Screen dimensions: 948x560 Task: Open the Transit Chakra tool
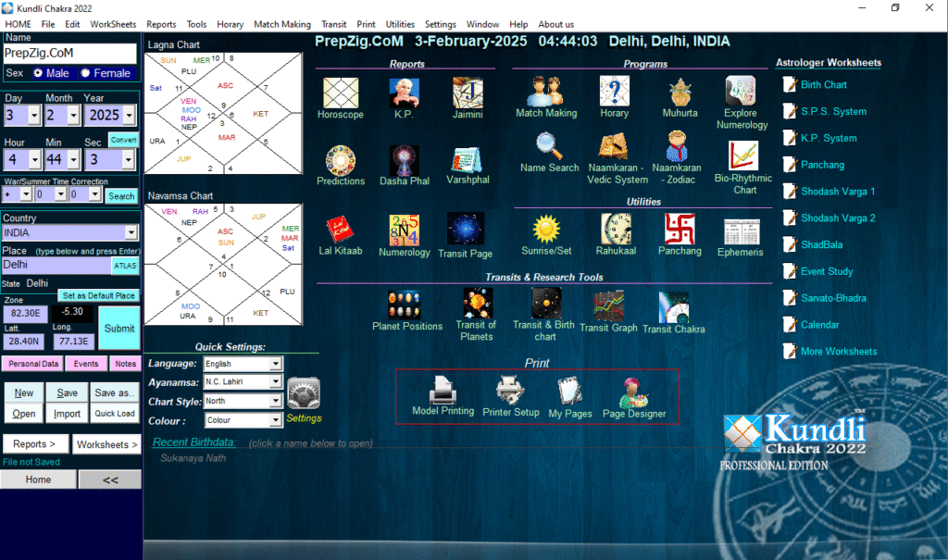673,306
